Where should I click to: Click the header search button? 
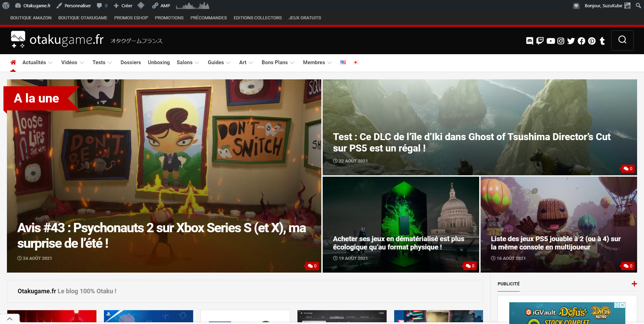click(x=622, y=40)
